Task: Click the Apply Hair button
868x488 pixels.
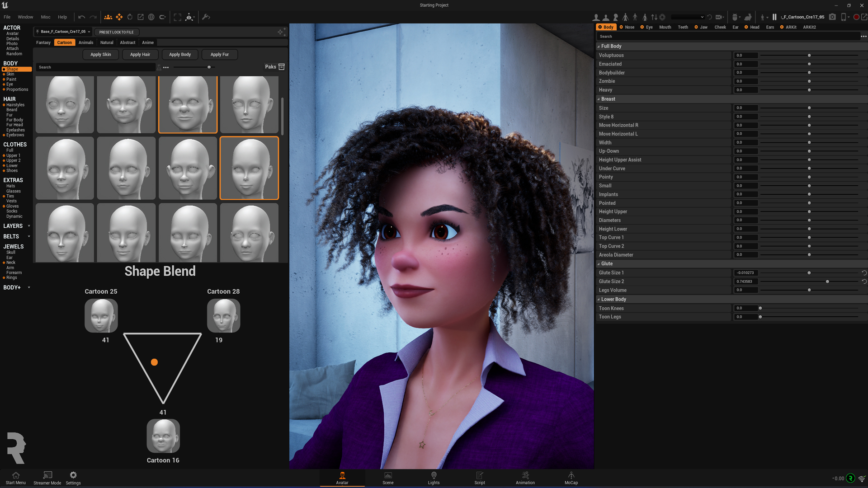Action: click(140, 54)
